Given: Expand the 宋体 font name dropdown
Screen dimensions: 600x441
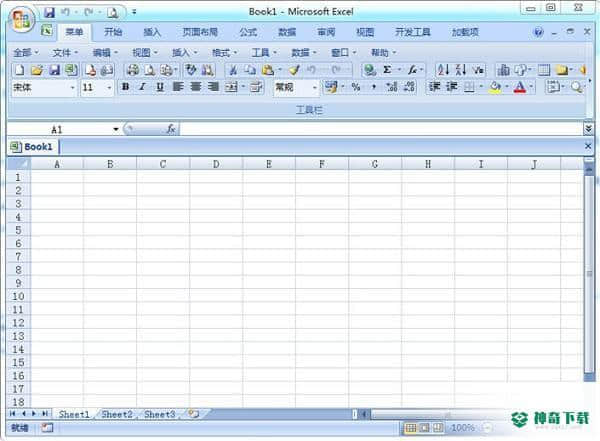Looking at the screenshot, I should point(72,88).
